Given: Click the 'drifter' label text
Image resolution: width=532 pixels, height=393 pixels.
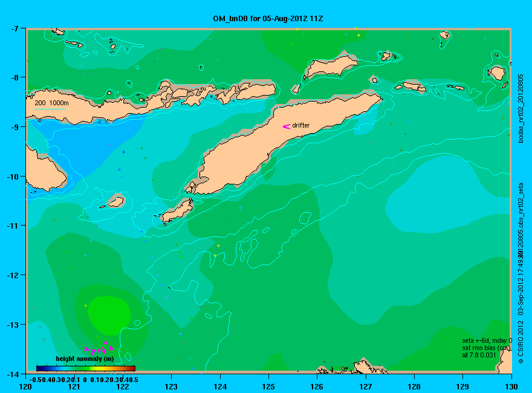Looking at the screenshot, I should pos(301,125).
